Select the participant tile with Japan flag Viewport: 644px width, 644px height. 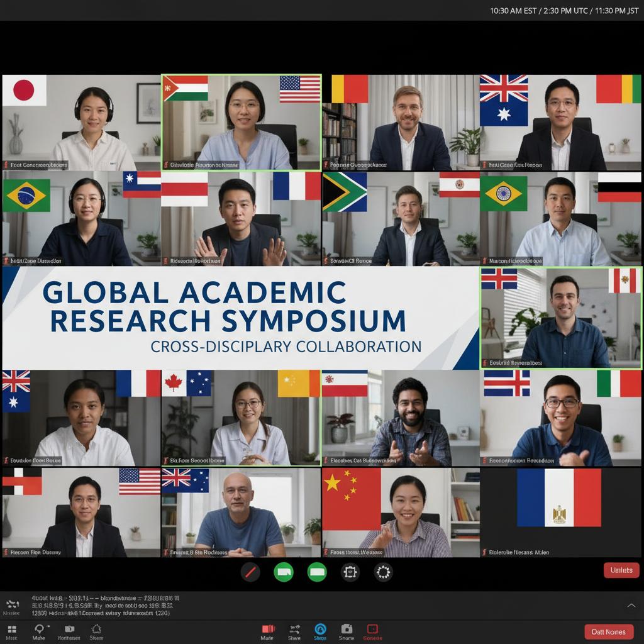click(x=81, y=123)
